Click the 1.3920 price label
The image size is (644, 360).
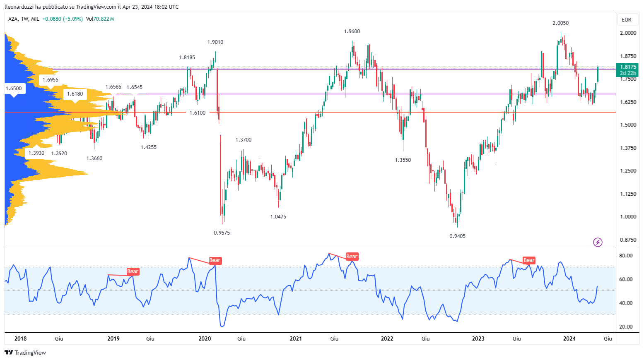[59, 154]
